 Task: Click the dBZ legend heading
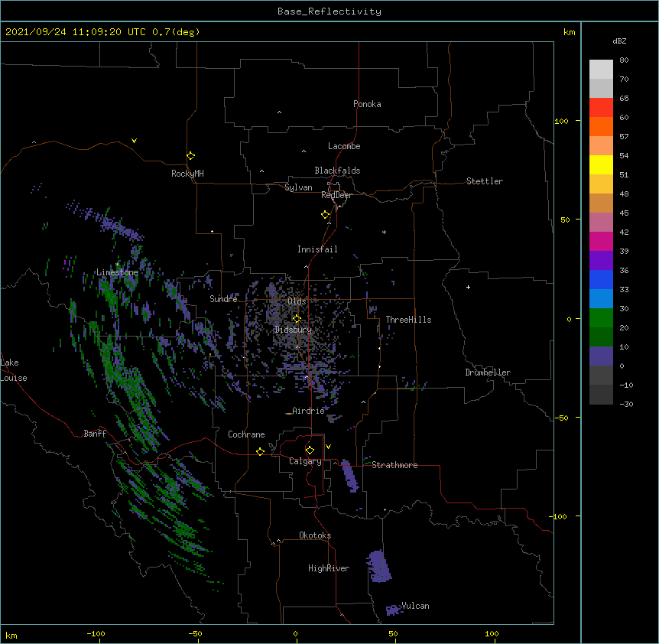[619, 41]
